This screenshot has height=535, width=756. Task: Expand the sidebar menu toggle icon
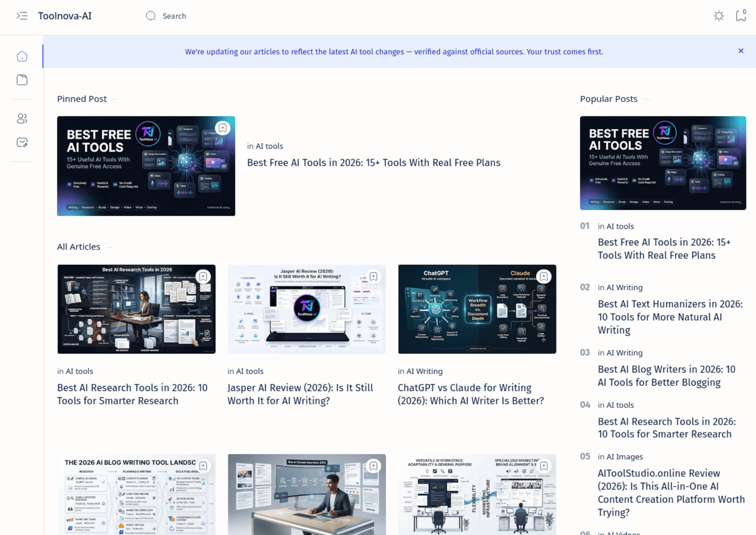tap(22, 16)
